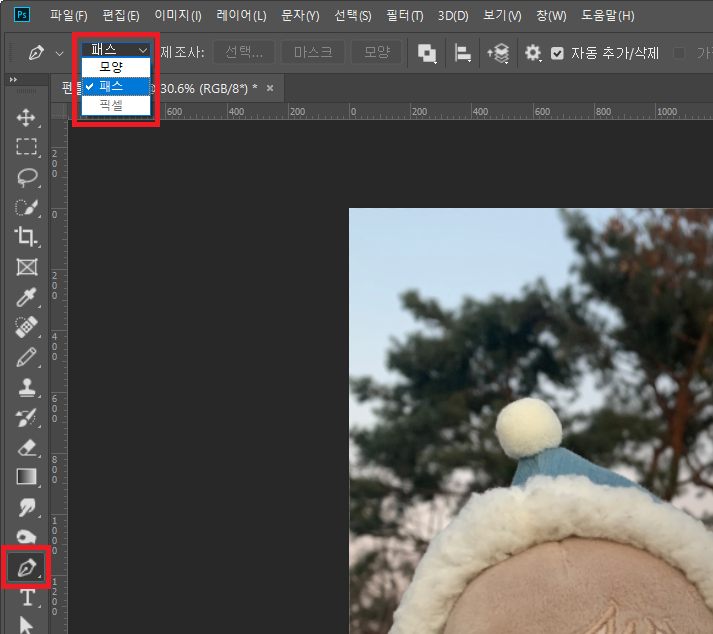The height and width of the screenshot is (634, 713).
Task: Click the 선택... button
Action: pos(243,53)
